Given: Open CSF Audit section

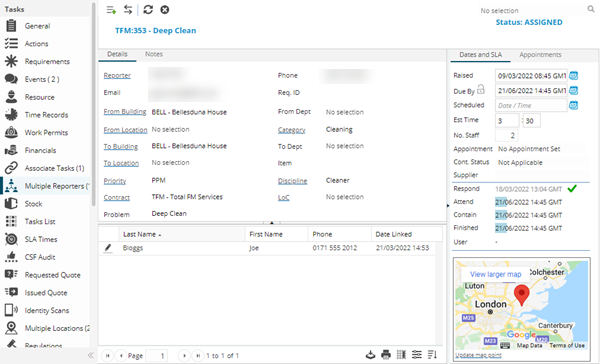Looking at the screenshot, I should click(40, 257).
